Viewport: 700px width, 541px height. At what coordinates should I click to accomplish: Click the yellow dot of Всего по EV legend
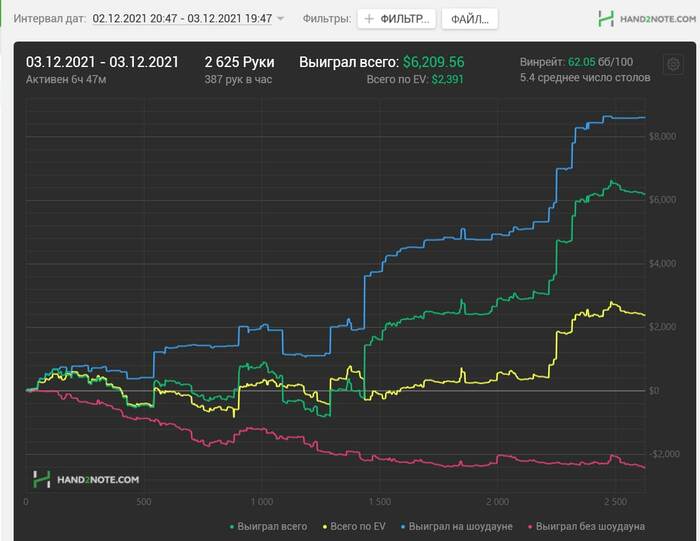pos(325,527)
